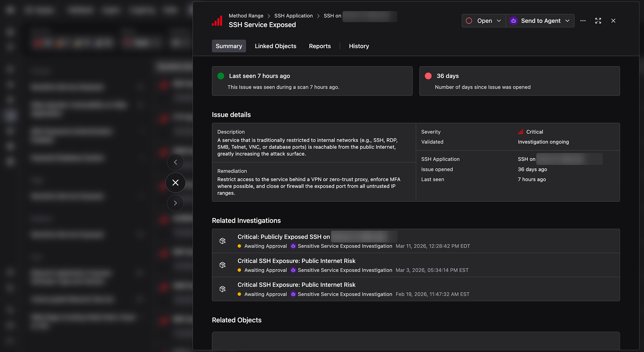This screenshot has width=644, height=352.
Task: Click the green Last seen status dot
Action: coord(221,76)
